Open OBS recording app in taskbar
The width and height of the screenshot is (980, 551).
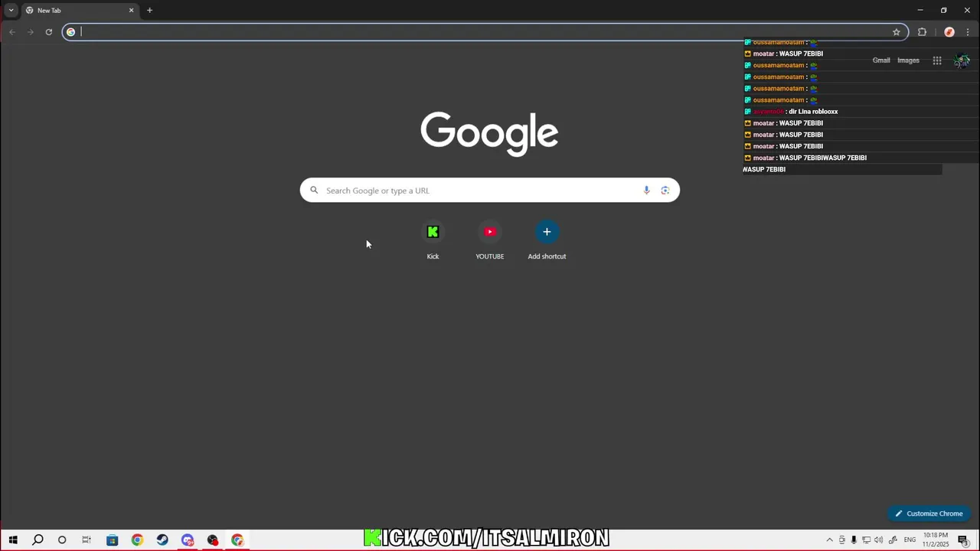click(x=213, y=540)
